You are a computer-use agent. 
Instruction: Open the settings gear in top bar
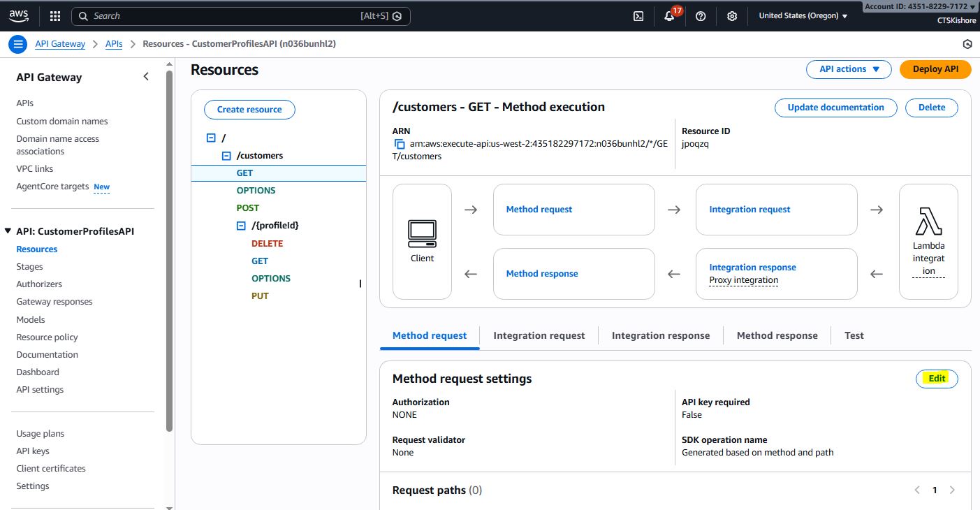pos(732,16)
